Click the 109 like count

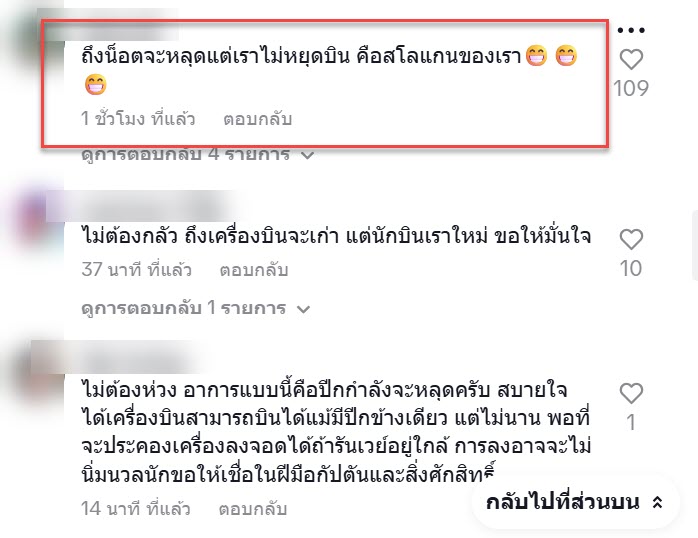point(631,88)
